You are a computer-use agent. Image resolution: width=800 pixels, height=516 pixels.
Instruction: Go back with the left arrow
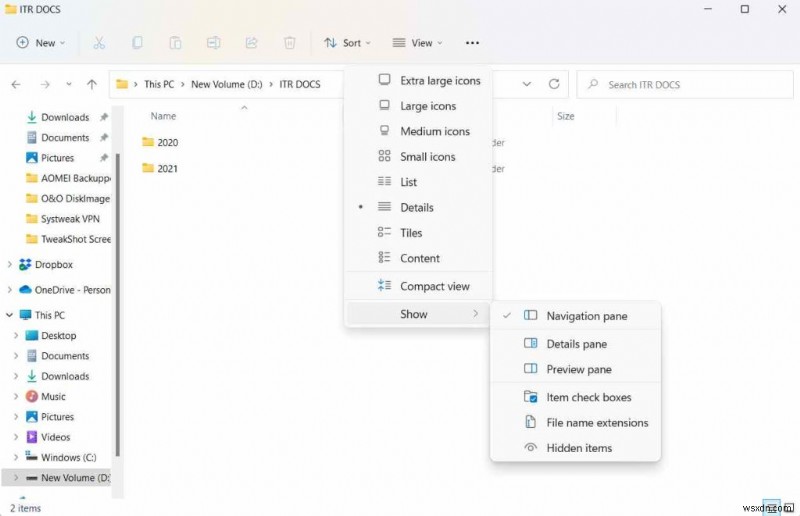(x=16, y=84)
